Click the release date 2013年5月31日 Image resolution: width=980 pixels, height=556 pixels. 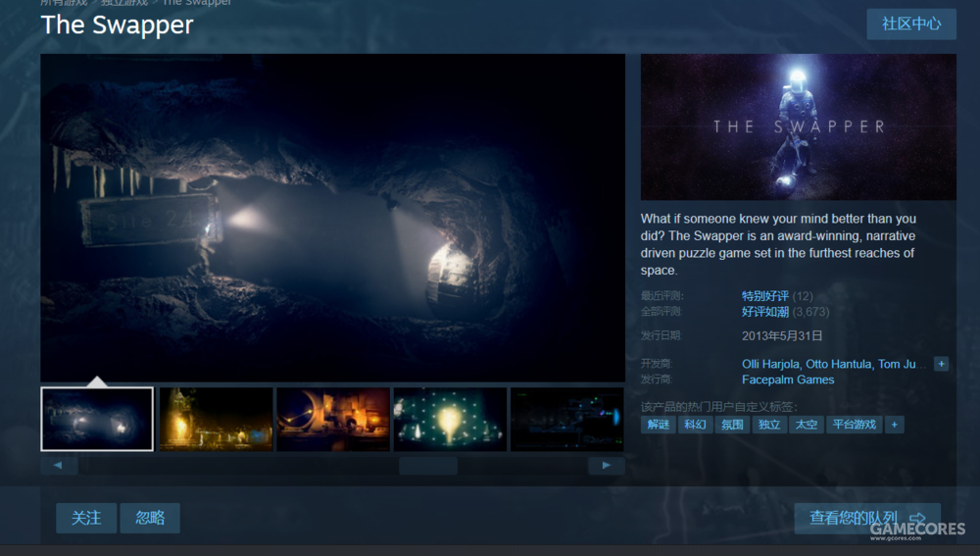782,335
